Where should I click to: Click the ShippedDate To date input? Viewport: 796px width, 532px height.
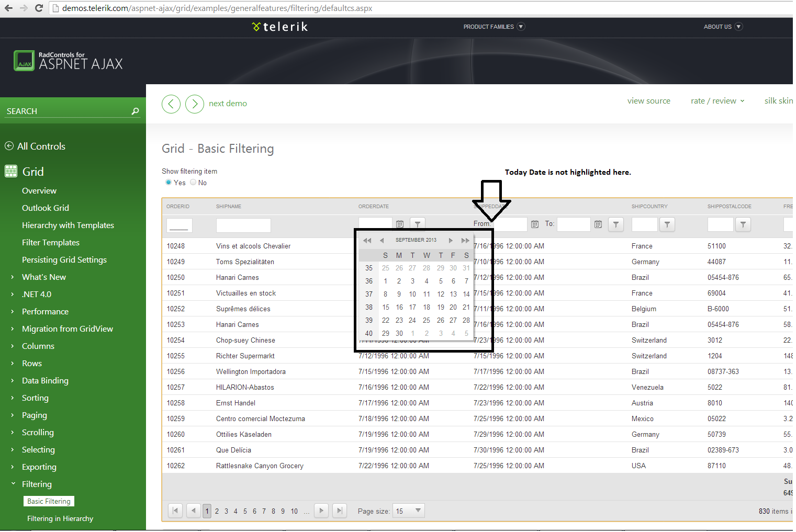pos(574,224)
